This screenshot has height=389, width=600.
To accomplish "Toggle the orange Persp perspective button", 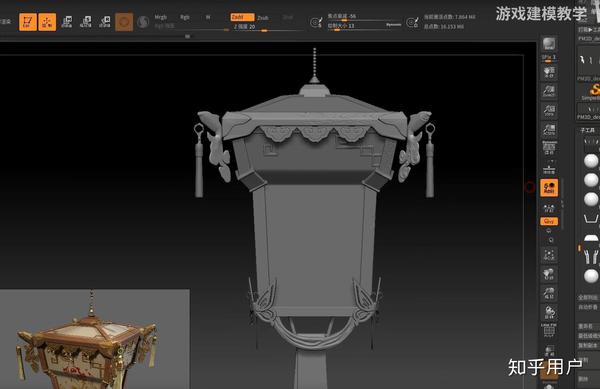I will (549, 188).
